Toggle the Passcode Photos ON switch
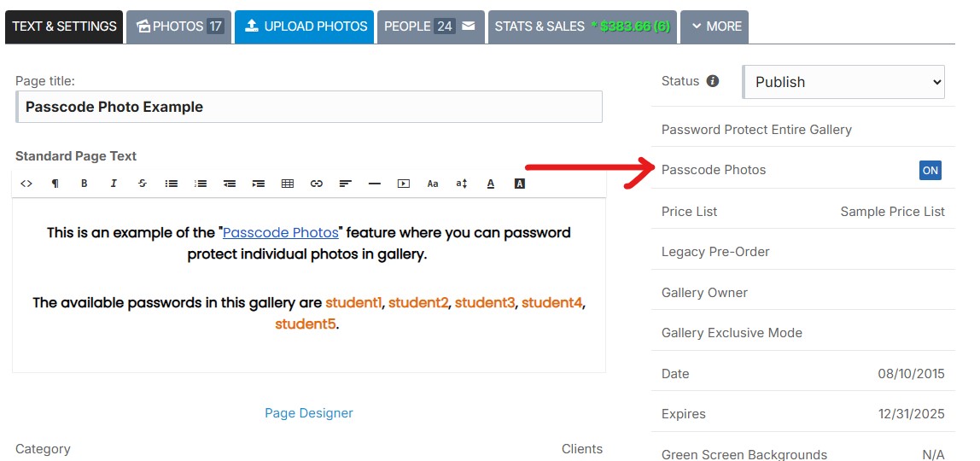The image size is (980, 461). 930,170
